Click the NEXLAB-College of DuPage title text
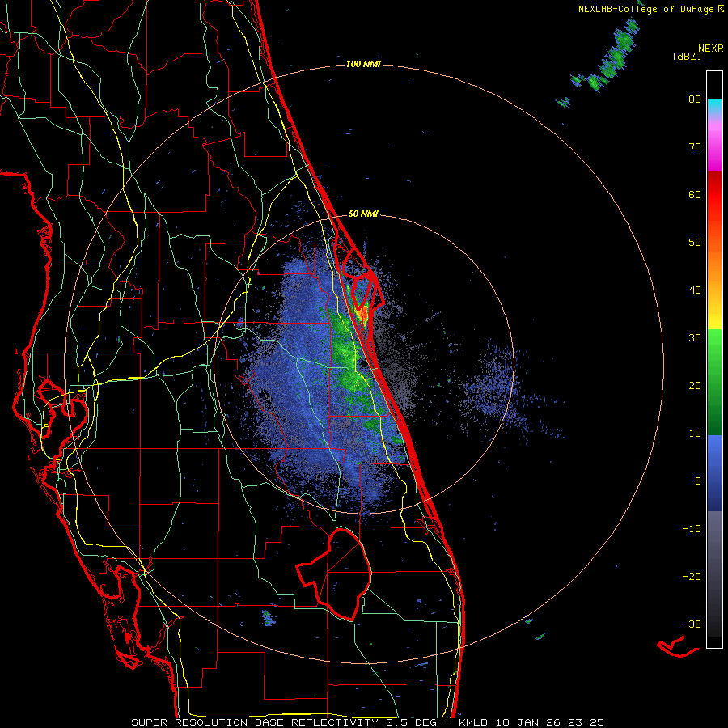The width and height of the screenshot is (728, 728). [651, 9]
